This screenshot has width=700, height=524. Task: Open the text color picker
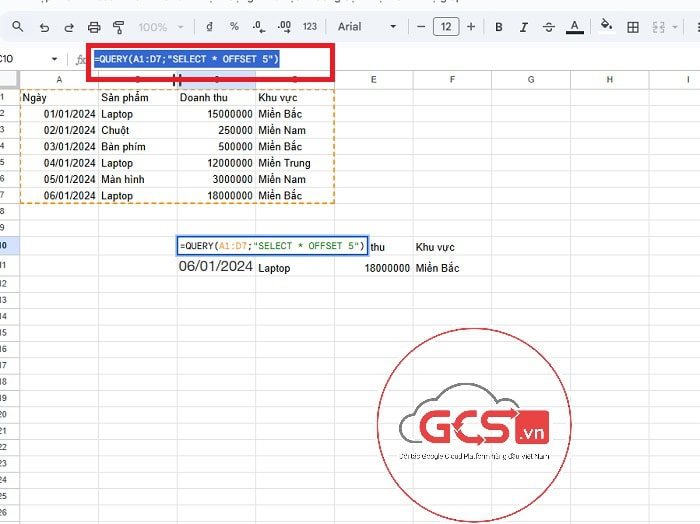[x=574, y=27]
